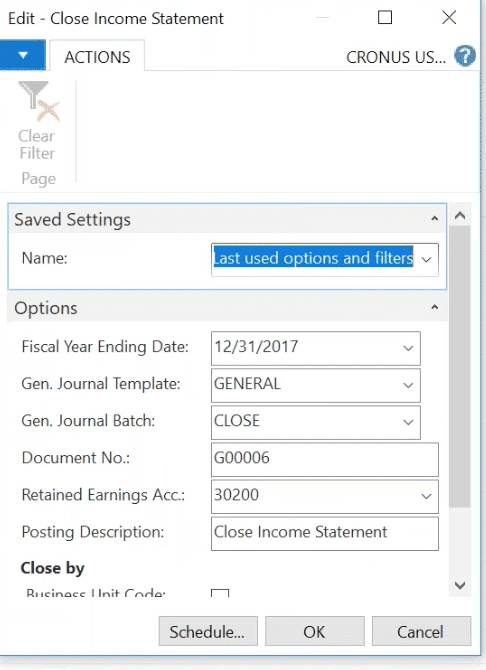Open the Gen. Journal Template dropdown
Screen dimensions: 486x670
point(408,385)
